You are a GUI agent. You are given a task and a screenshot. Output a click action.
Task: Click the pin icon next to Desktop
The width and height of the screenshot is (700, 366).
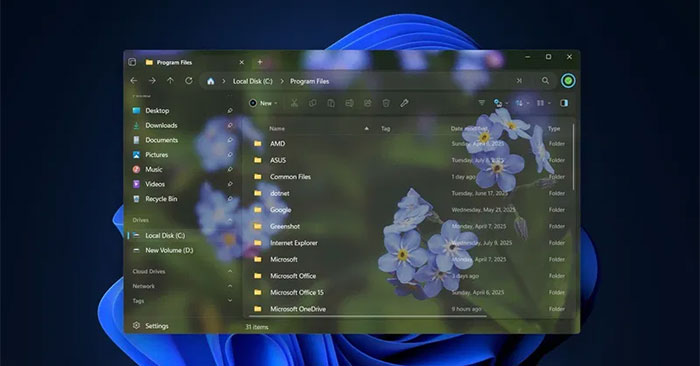(x=230, y=110)
